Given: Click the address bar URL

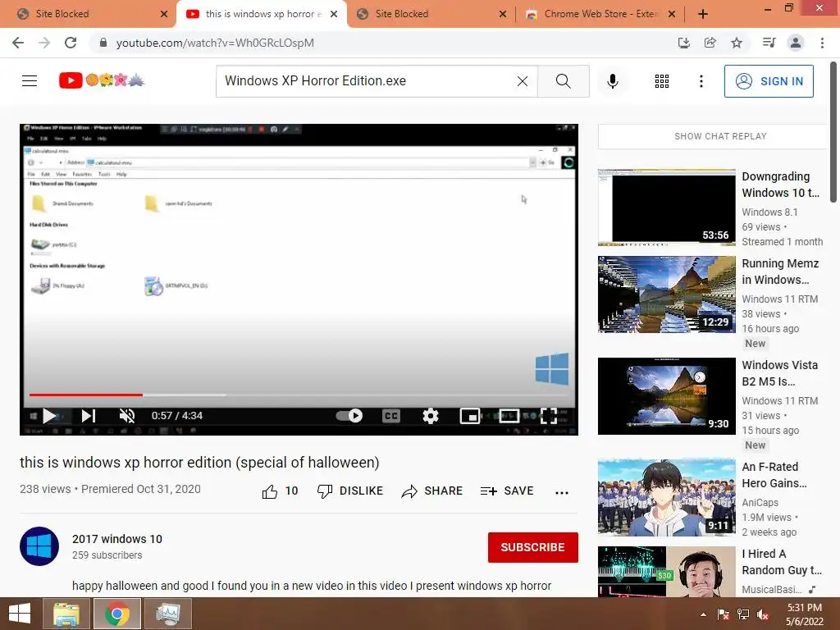Looking at the screenshot, I should tap(215, 43).
